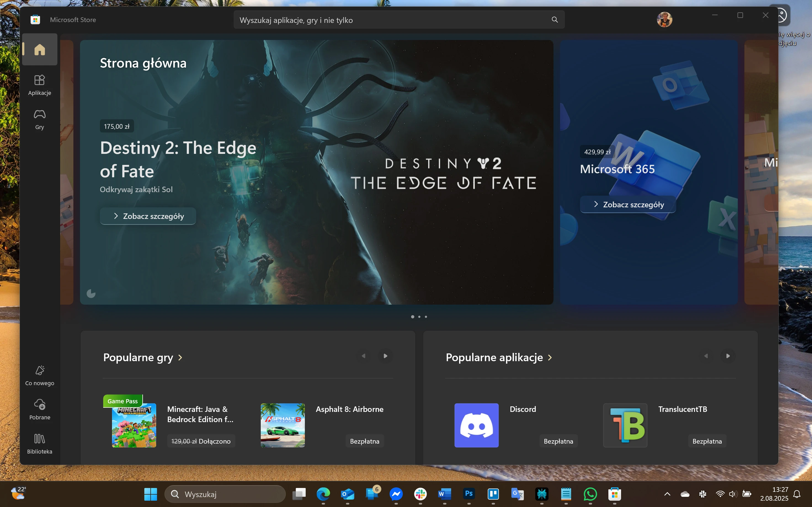The height and width of the screenshot is (507, 812).
Task: Open the Gry section in the sidebar
Action: pyautogui.click(x=40, y=119)
